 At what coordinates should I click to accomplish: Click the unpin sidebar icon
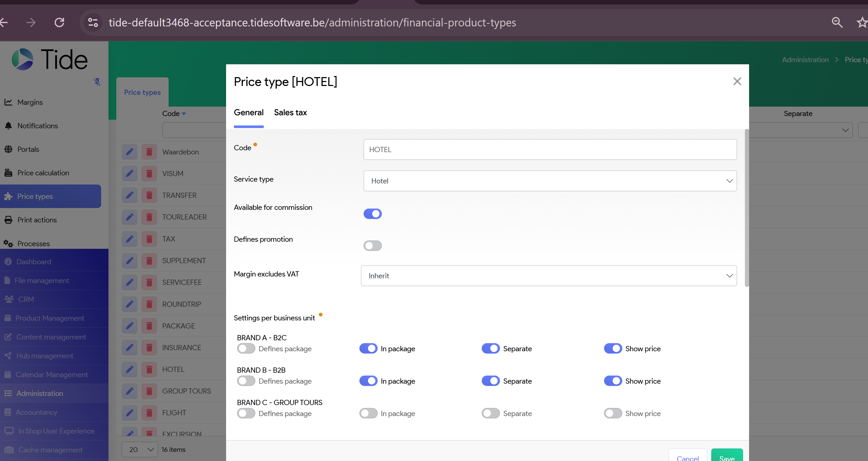click(x=97, y=82)
